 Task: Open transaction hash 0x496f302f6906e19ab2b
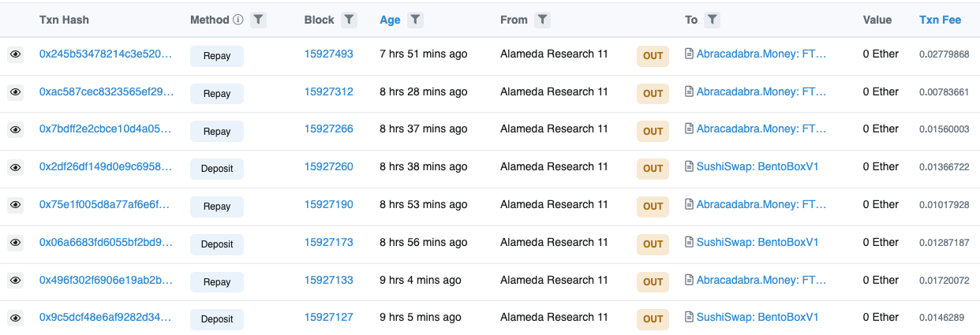[x=105, y=281]
